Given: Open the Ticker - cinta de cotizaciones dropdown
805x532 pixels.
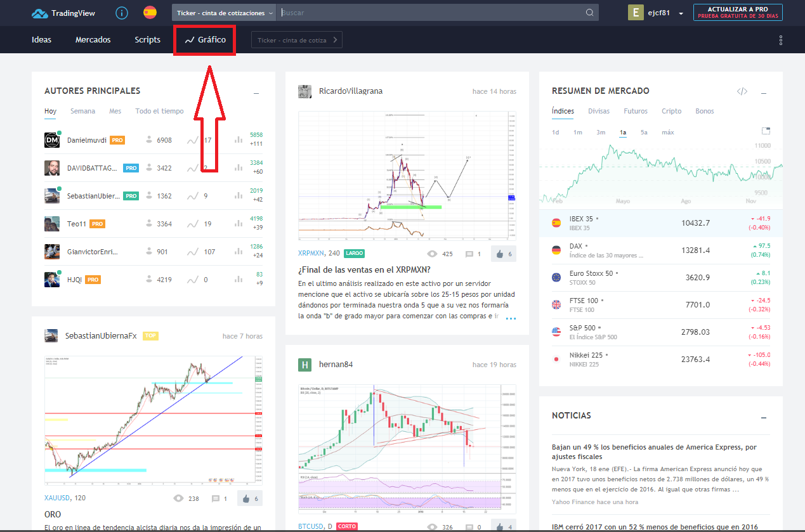Looking at the screenshot, I should [x=225, y=13].
